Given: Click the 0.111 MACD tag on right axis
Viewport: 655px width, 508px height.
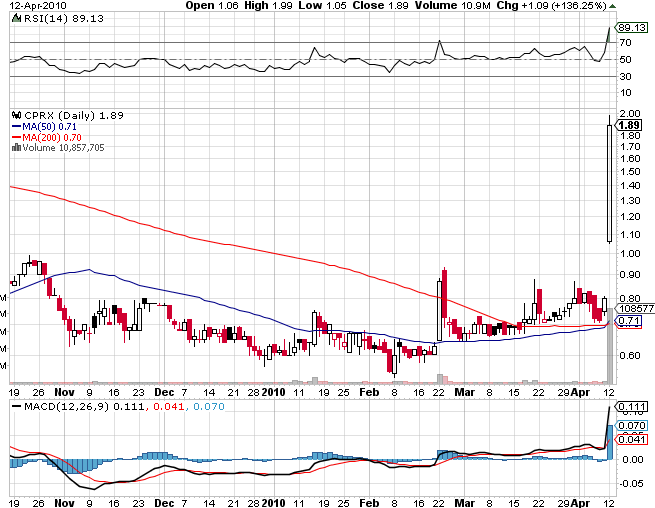Looking at the screenshot, I should point(632,406).
